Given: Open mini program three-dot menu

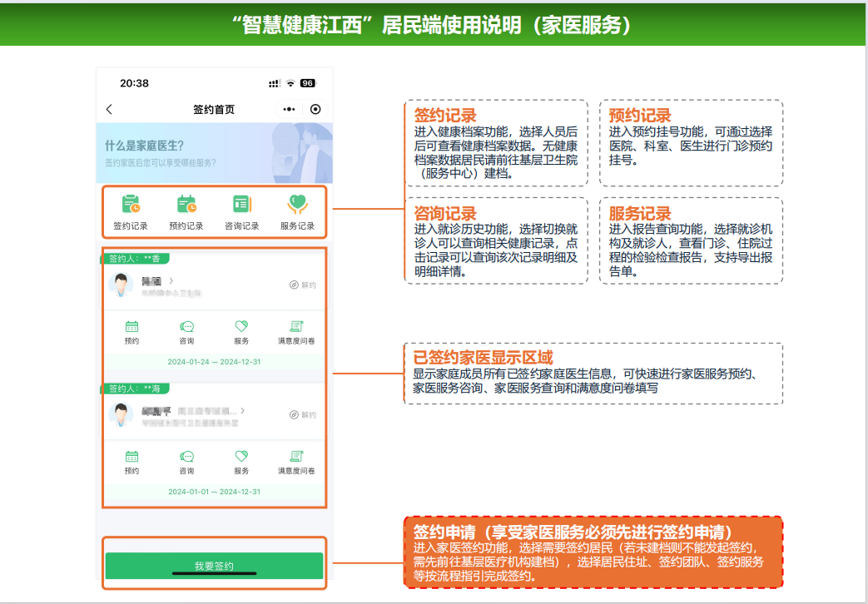Looking at the screenshot, I should click(289, 109).
